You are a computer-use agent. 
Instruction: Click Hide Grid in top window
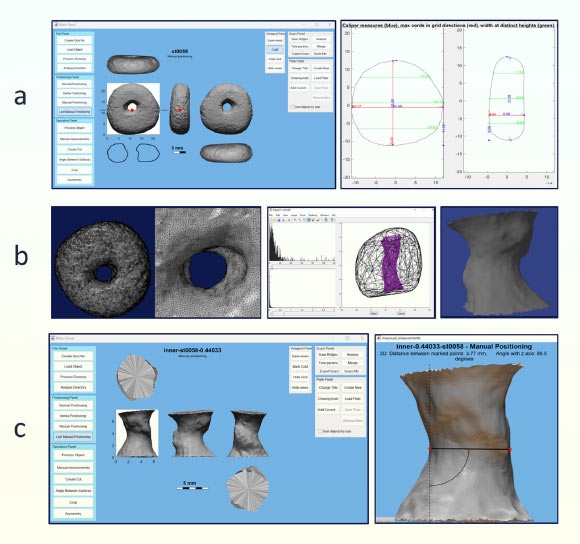coord(275,59)
